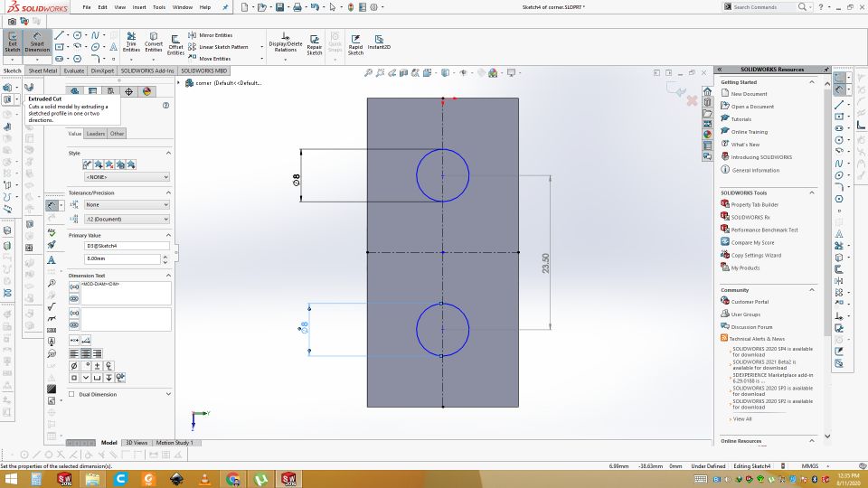Expand the Dual Dimension section

(168, 394)
